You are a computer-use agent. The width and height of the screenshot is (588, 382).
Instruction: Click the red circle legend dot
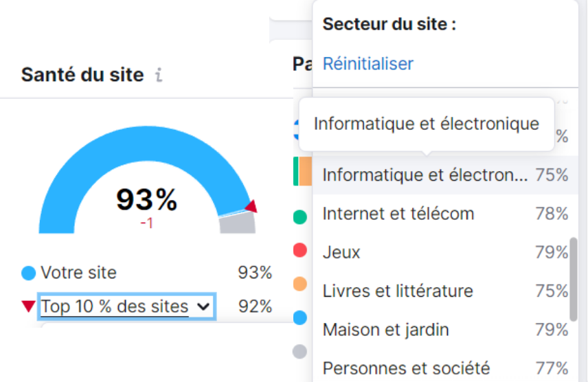pos(299,250)
